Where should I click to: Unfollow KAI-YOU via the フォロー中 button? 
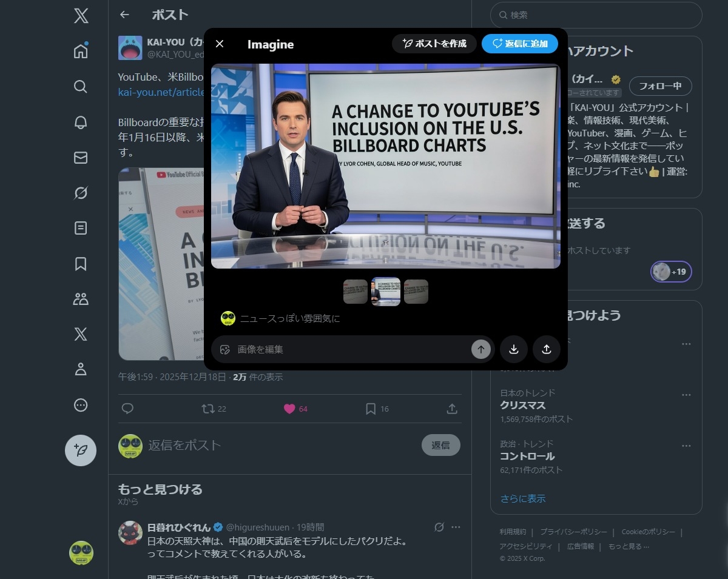tap(661, 85)
